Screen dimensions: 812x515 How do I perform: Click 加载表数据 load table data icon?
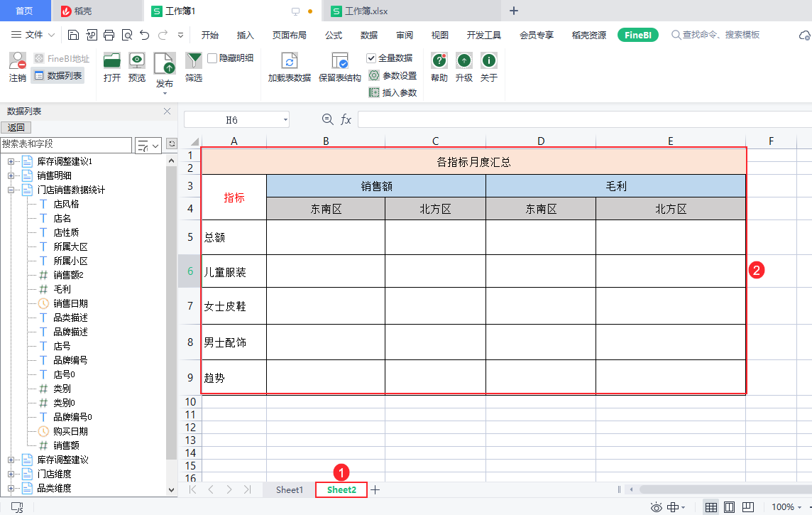click(289, 60)
